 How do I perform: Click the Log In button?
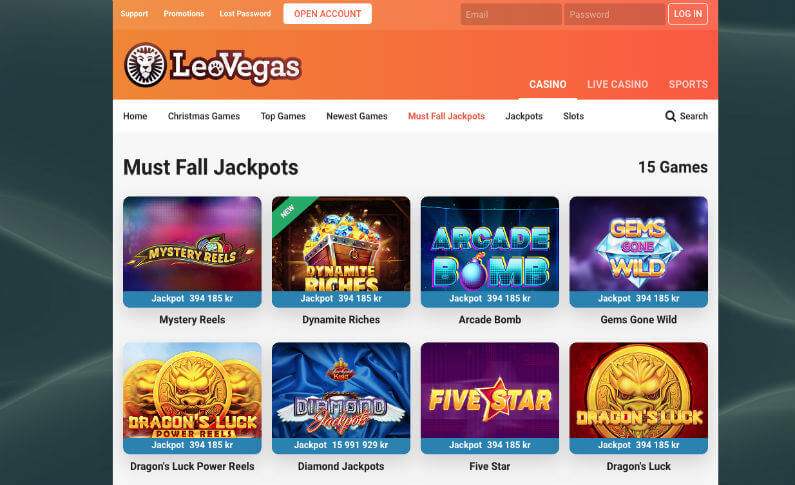pyautogui.click(x=688, y=14)
